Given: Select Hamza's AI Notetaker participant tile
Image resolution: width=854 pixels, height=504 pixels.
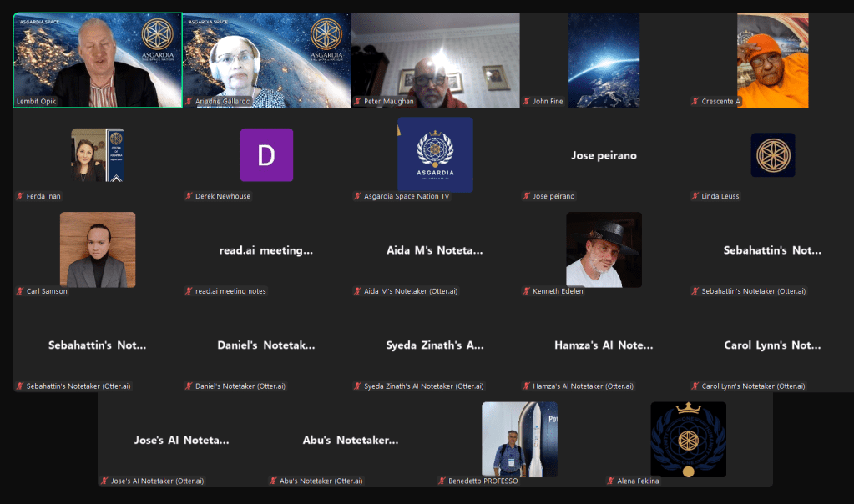Looking at the screenshot, I should point(604,345).
